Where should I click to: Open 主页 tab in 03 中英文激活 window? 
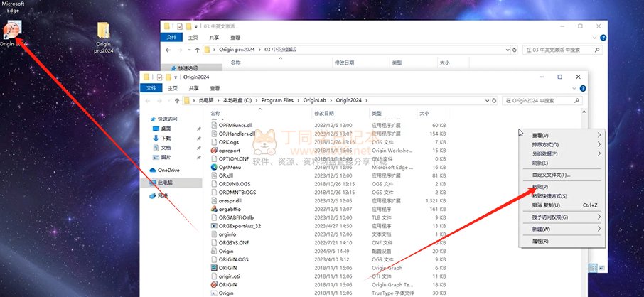193,38
